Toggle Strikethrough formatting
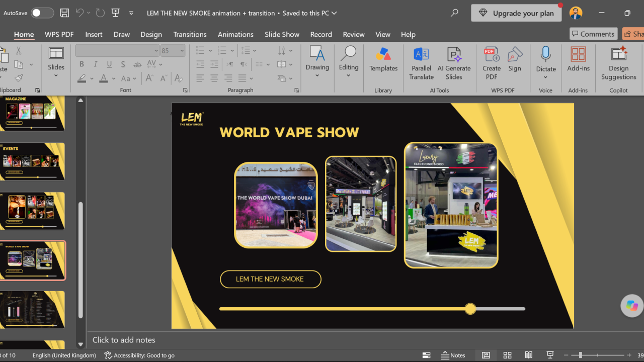 pyautogui.click(x=137, y=64)
